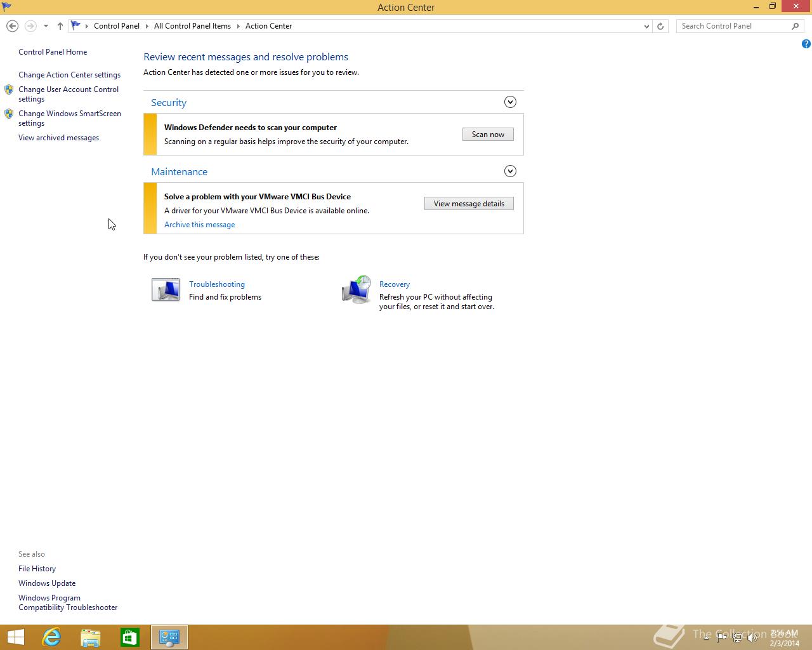Click View message details button
Screen dimensions: 812x650
pyautogui.click(x=469, y=204)
